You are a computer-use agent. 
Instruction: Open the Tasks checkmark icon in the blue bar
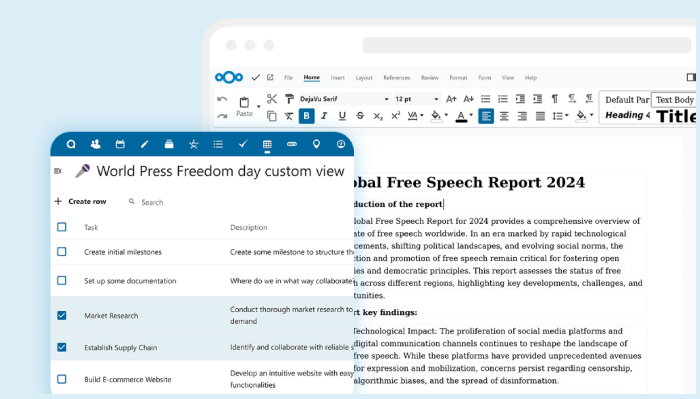coord(243,144)
